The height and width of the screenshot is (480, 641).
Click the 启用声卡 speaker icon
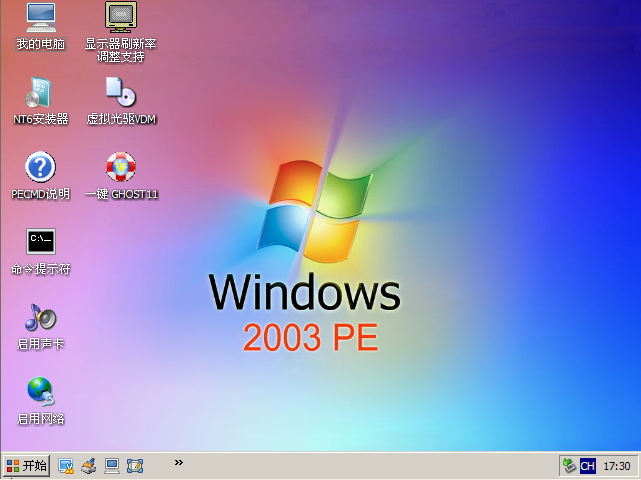[40, 318]
